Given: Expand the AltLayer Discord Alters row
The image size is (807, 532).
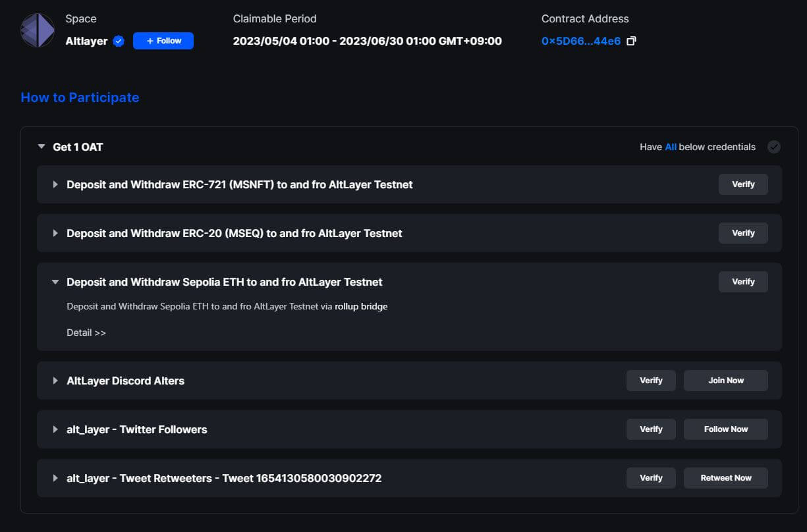Looking at the screenshot, I should (56, 381).
